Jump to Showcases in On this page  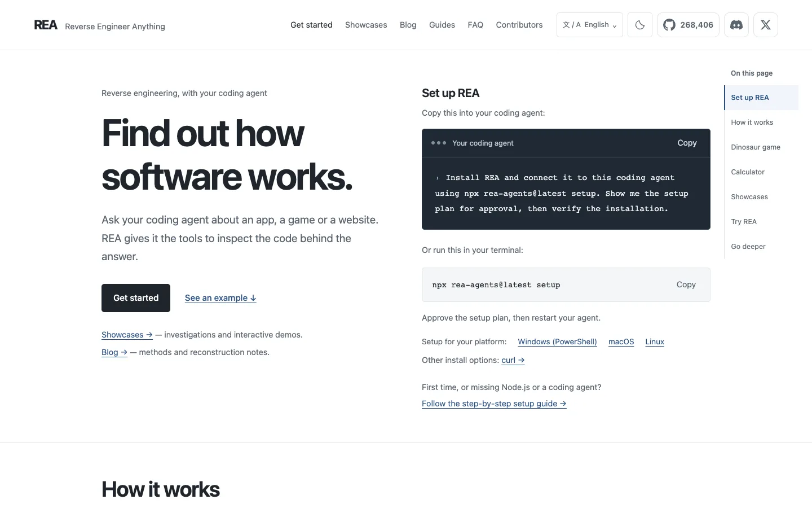point(761,197)
